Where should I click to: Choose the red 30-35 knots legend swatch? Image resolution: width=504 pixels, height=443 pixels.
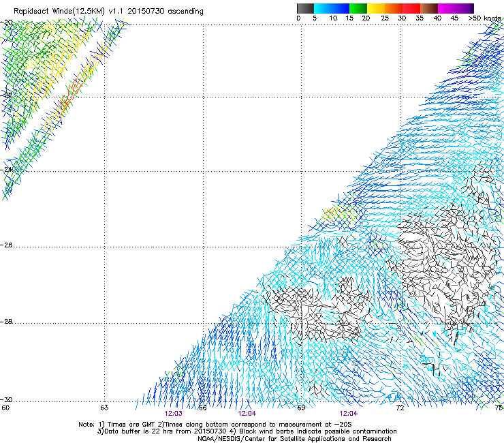411,8
